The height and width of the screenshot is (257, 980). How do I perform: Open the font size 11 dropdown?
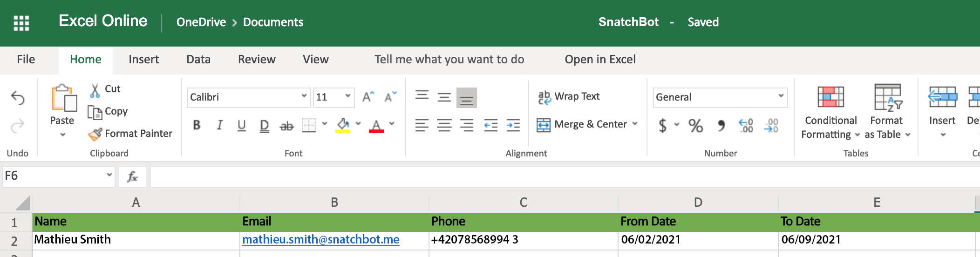click(347, 96)
